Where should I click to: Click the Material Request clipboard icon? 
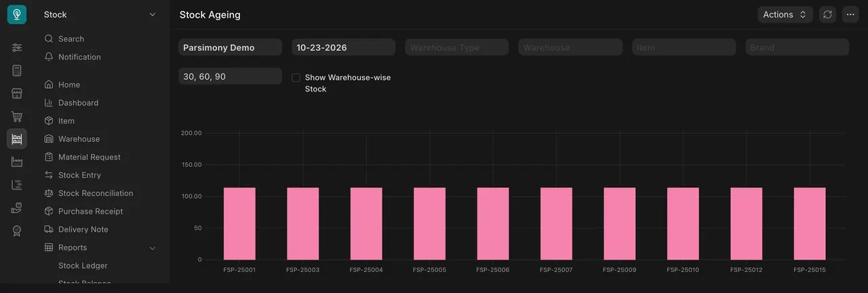pyautogui.click(x=49, y=157)
